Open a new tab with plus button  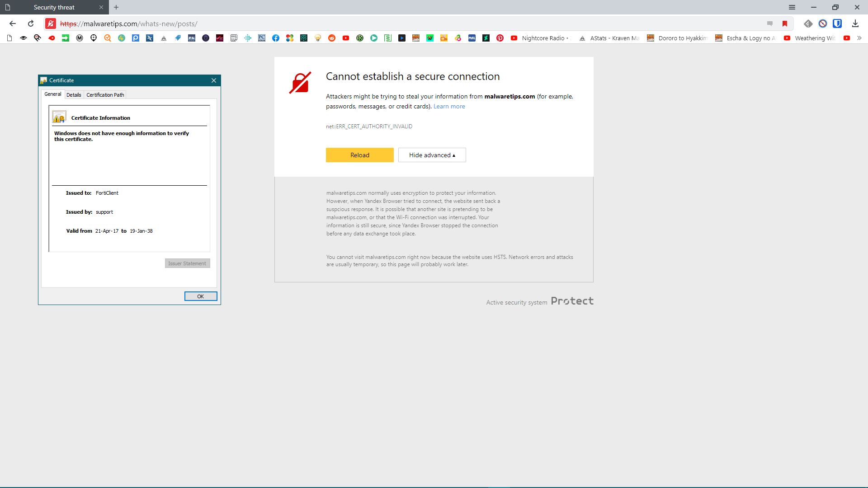click(x=116, y=7)
